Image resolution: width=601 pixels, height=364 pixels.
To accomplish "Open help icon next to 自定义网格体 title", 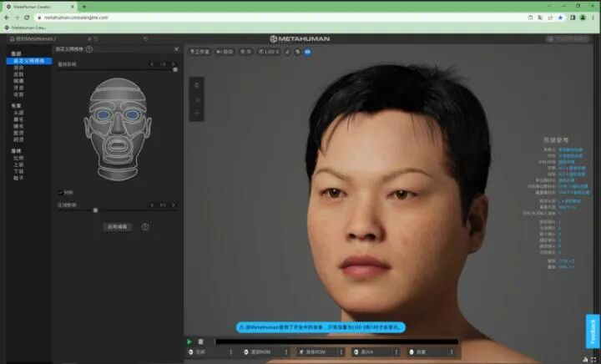I will (x=89, y=49).
